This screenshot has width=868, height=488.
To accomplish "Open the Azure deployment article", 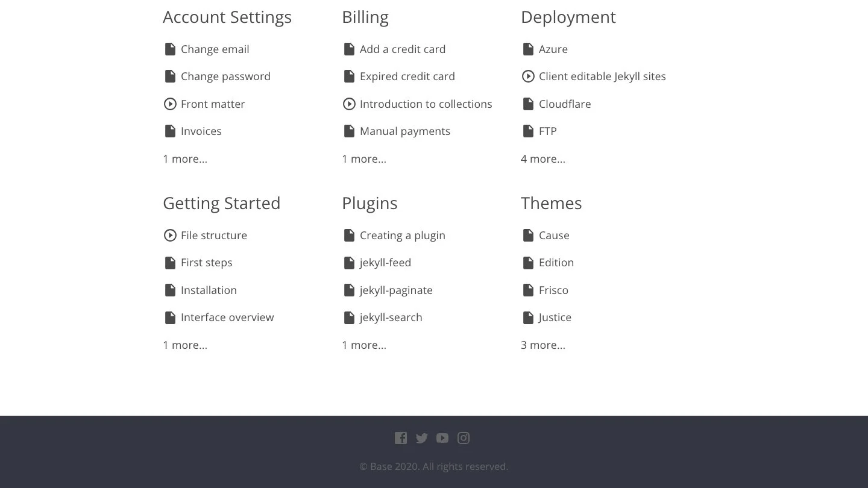I will (553, 49).
